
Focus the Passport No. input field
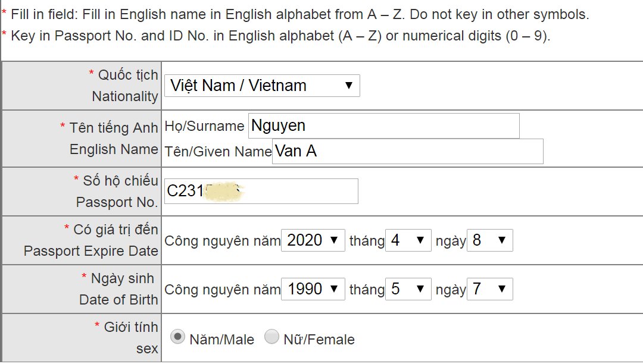tap(261, 192)
